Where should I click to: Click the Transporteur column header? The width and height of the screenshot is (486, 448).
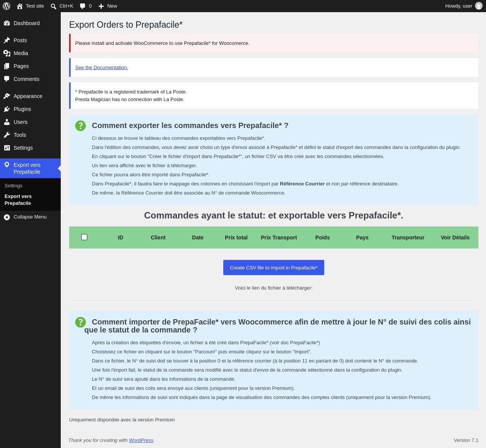pyautogui.click(x=408, y=237)
